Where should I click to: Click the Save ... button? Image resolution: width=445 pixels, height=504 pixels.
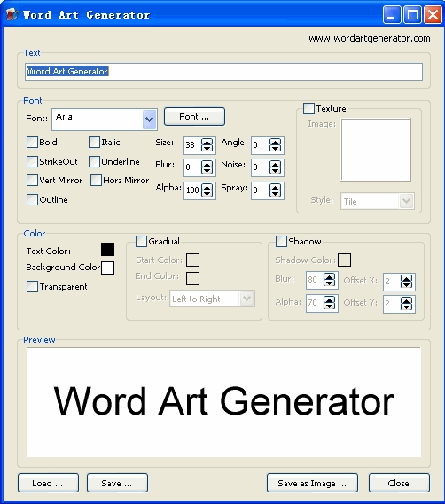(x=117, y=483)
